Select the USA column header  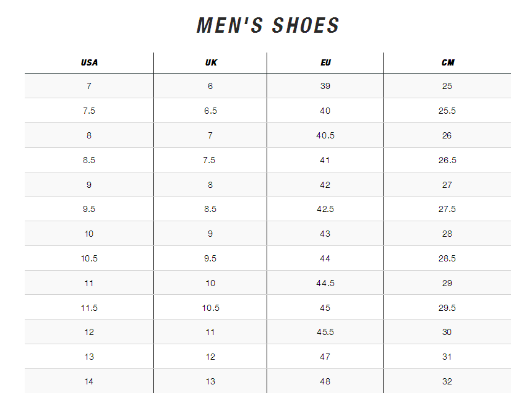[89, 63]
